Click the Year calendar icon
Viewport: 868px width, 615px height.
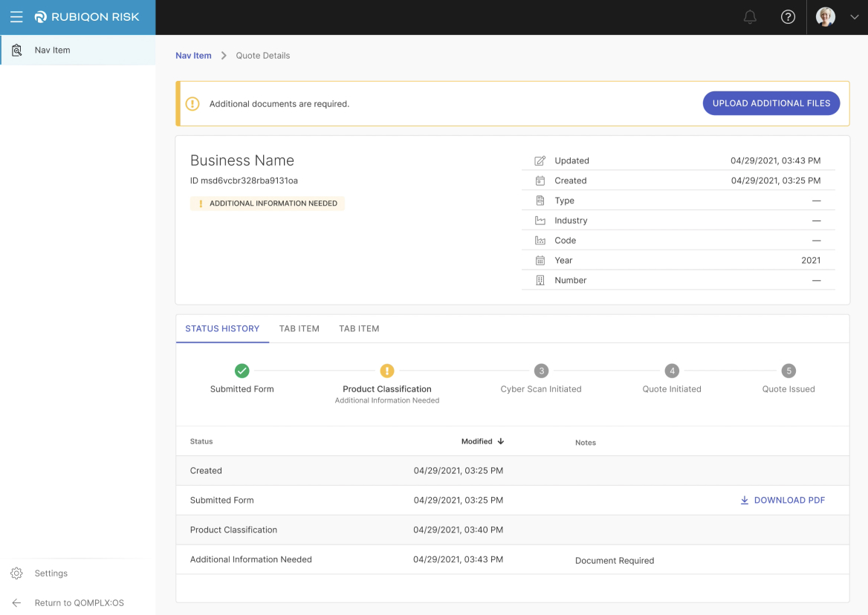click(540, 261)
